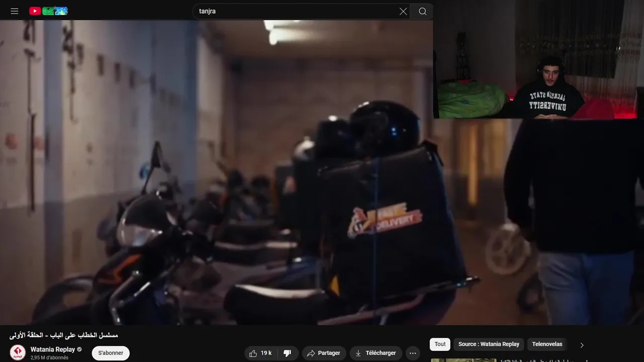Click the webcam overlay picture
The width and height of the screenshot is (644, 362).
(x=538, y=59)
